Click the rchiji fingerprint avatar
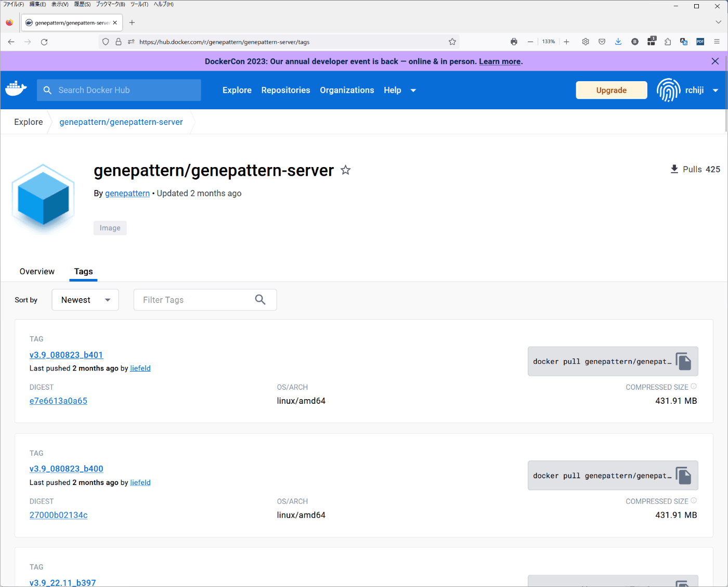 [x=668, y=90]
